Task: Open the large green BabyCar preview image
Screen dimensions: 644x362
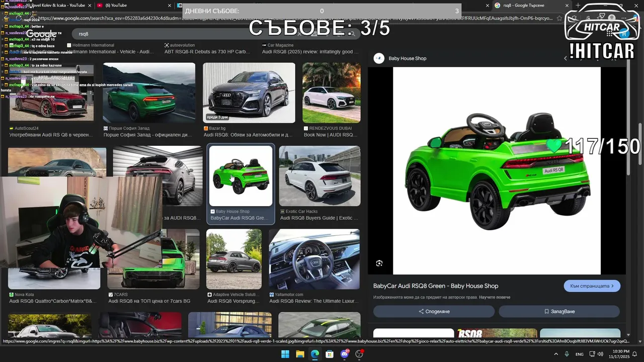Action: click(497, 171)
